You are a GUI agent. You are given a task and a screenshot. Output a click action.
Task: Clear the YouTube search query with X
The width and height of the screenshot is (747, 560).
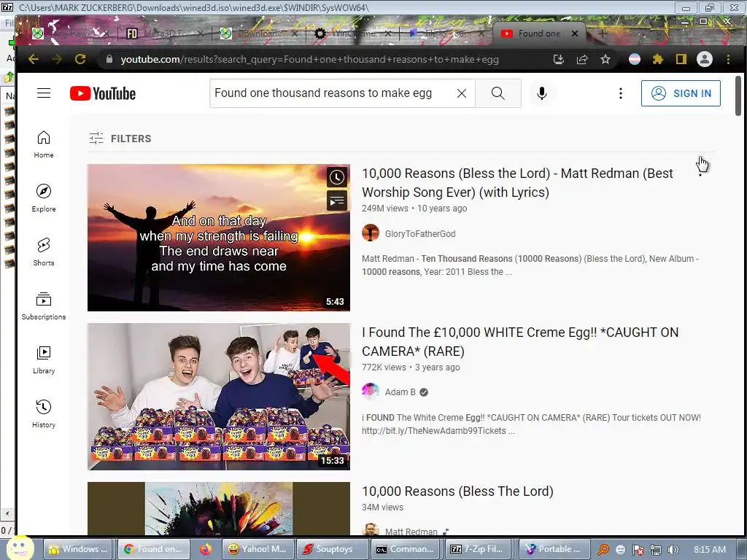(462, 93)
